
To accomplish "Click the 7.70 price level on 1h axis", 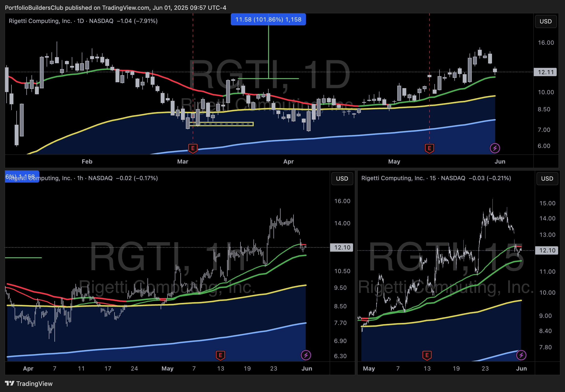I will click(x=340, y=323).
